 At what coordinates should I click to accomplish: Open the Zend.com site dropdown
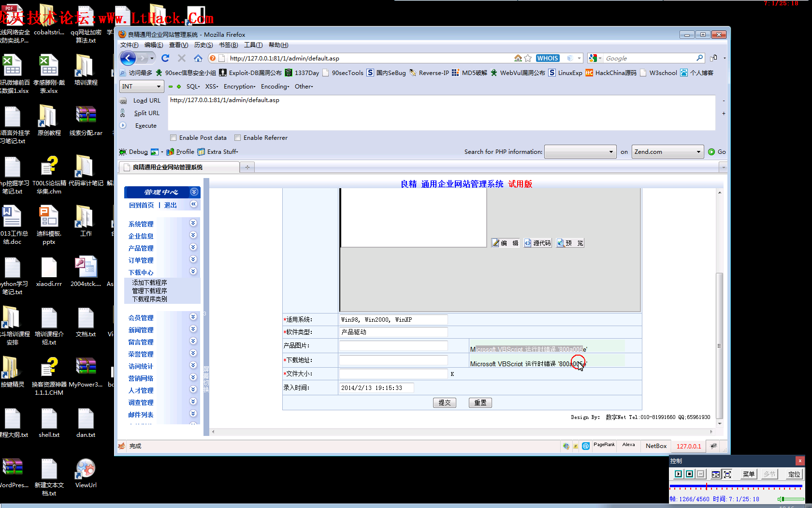(667, 152)
